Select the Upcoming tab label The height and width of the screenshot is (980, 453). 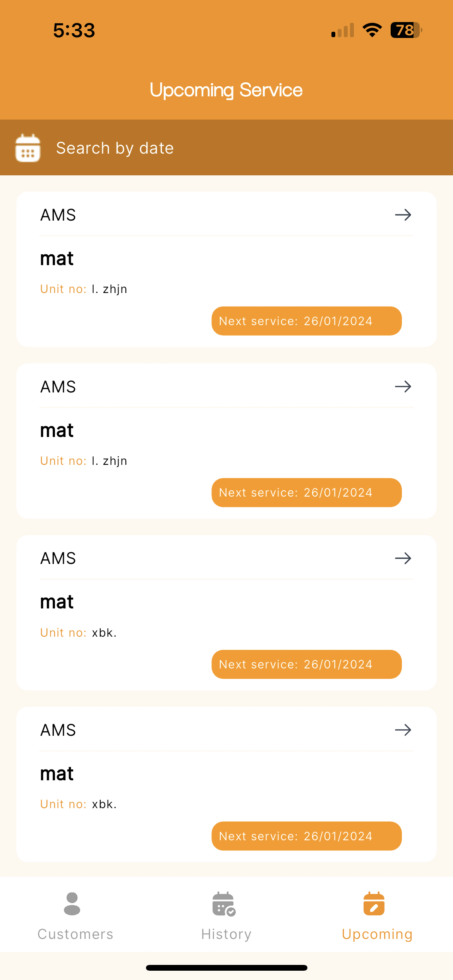(x=377, y=934)
